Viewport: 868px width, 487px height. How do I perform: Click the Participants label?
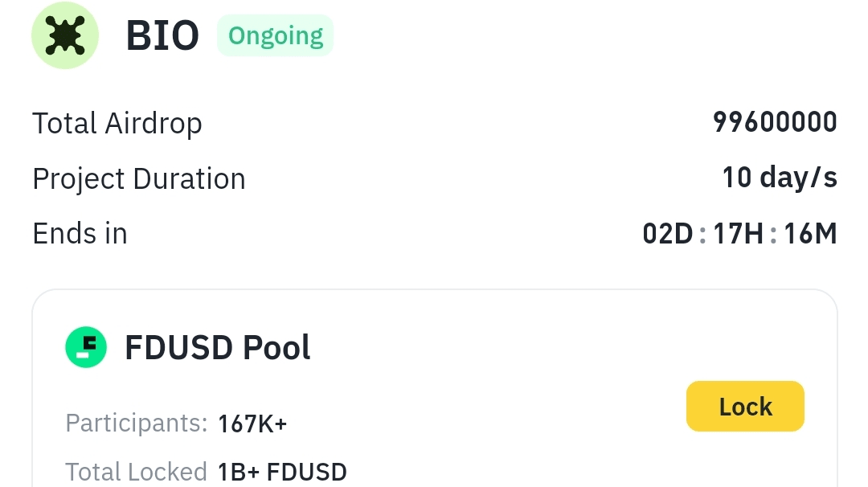click(x=137, y=423)
